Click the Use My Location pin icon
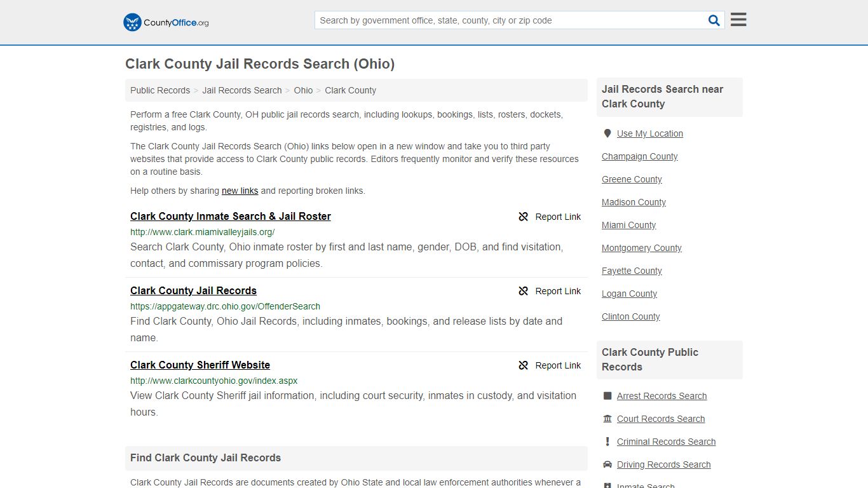Screen dimensions: 868x488 [x=607, y=133]
